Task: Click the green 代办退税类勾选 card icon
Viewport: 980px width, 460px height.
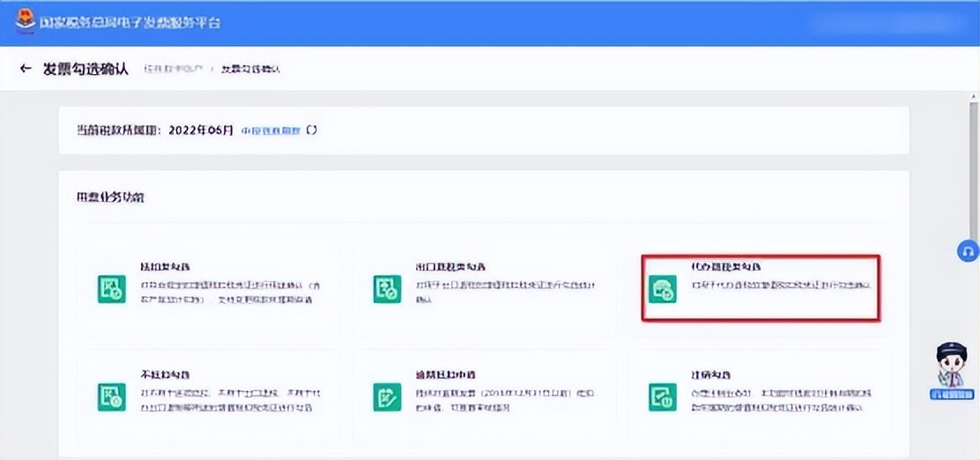Action: (x=663, y=289)
